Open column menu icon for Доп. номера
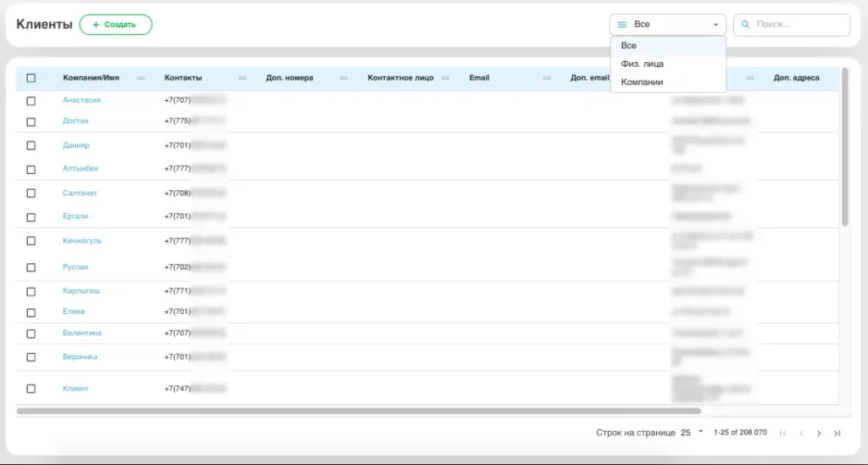This screenshot has width=868, height=465. [x=344, y=78]
